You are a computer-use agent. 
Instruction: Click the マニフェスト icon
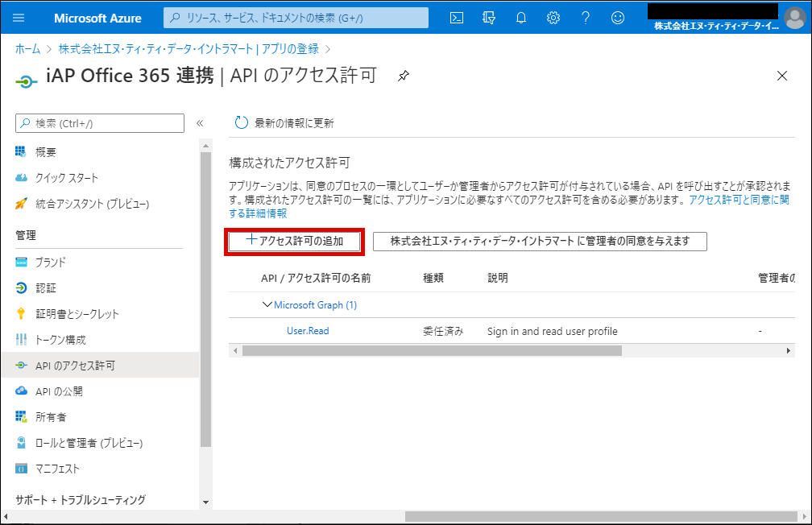tap(21, 469)
